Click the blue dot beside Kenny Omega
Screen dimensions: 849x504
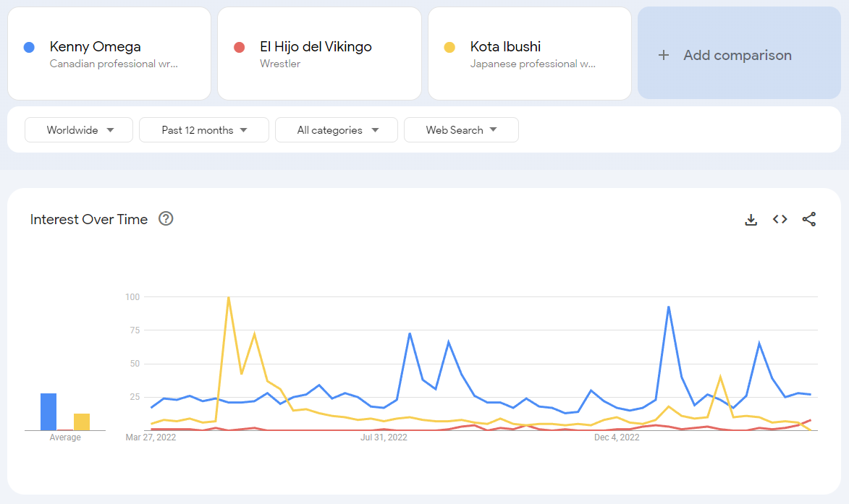29,47
